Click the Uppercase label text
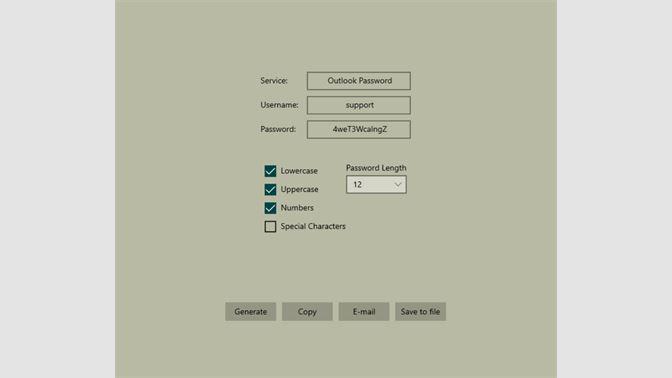672x378 pixels. tap(300, 189)
